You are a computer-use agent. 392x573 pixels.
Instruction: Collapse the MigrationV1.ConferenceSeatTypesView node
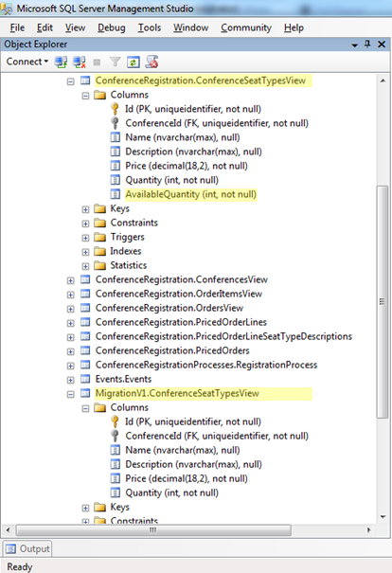coord(70,394)
